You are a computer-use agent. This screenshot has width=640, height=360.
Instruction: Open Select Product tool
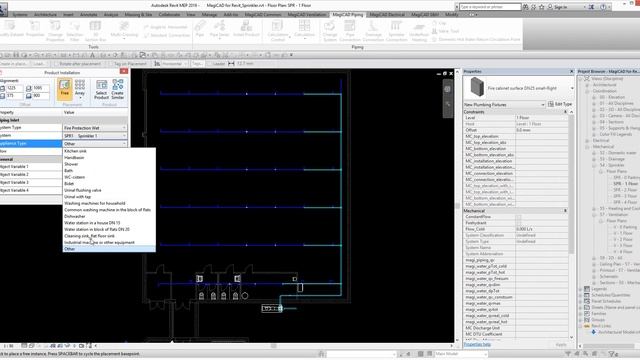point(101,90)
